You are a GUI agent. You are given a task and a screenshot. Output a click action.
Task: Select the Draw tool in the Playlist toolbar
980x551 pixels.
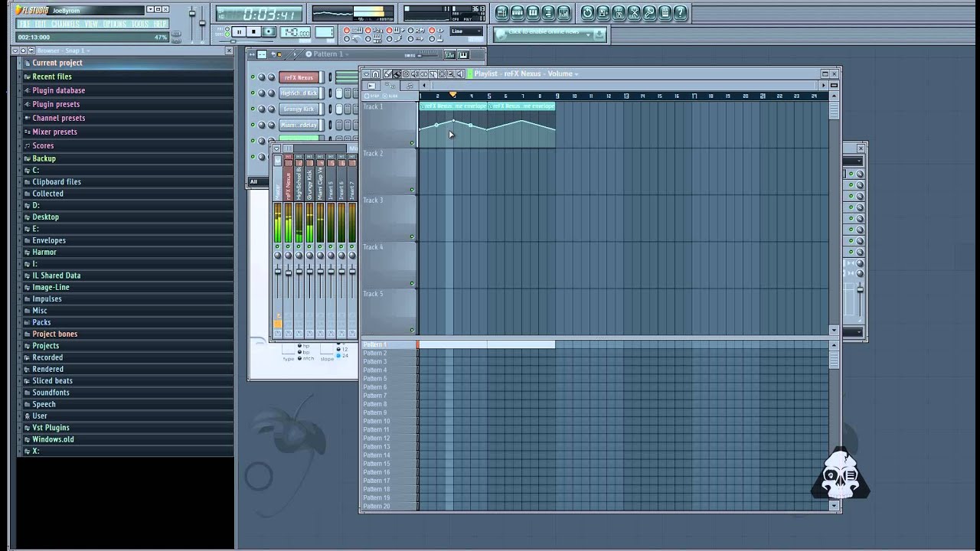pos(388,73)
